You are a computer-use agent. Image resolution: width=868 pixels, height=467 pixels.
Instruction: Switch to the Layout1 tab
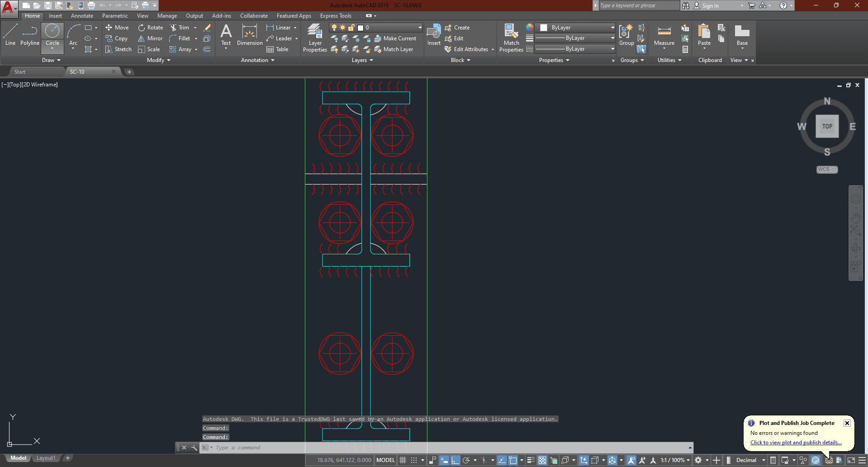click(x=46, y=458)
